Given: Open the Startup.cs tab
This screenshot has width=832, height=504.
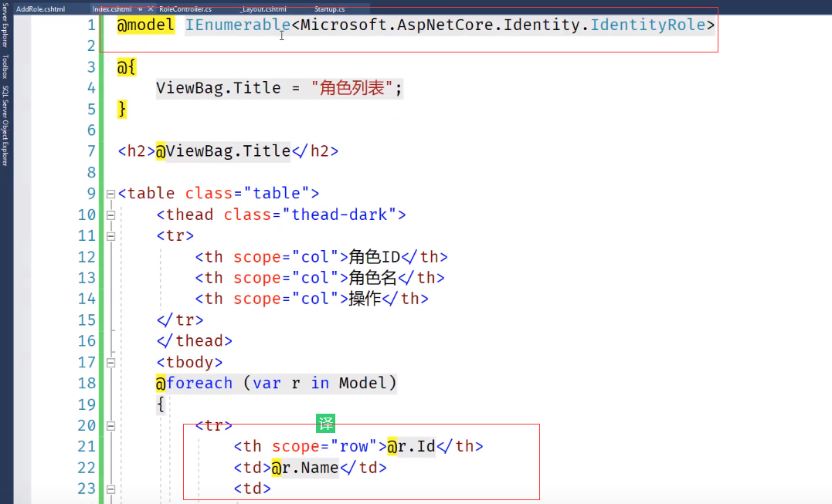Looking at the screenshot, I should click(x=330, y=9).
